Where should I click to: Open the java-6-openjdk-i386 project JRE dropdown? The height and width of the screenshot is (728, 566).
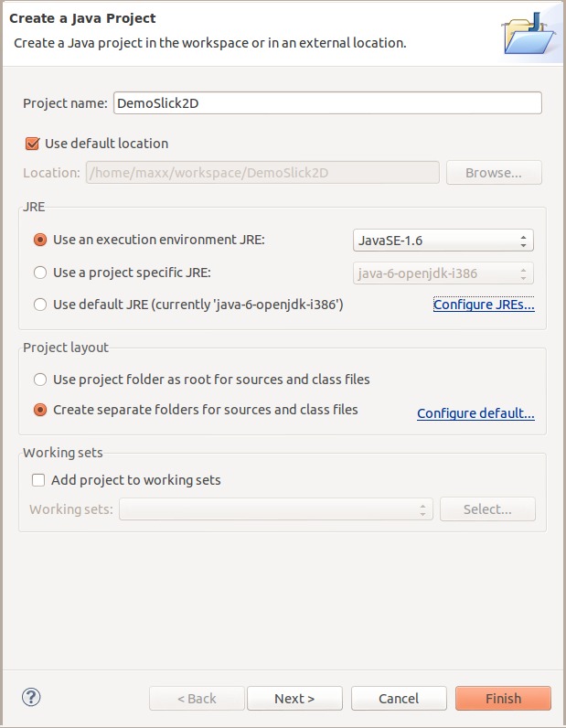pyautogui.click(x=443, y=273)
